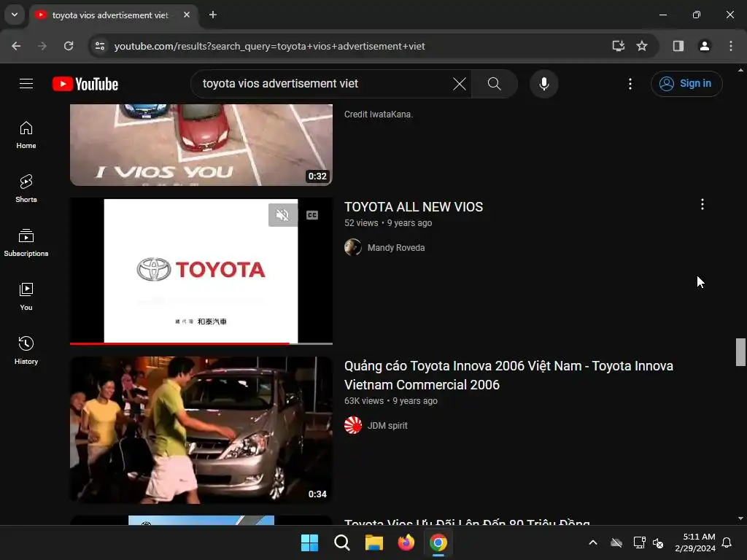Screen dimensions: 747x560
Task: Open the You section in sidebar
Action: 26,297
